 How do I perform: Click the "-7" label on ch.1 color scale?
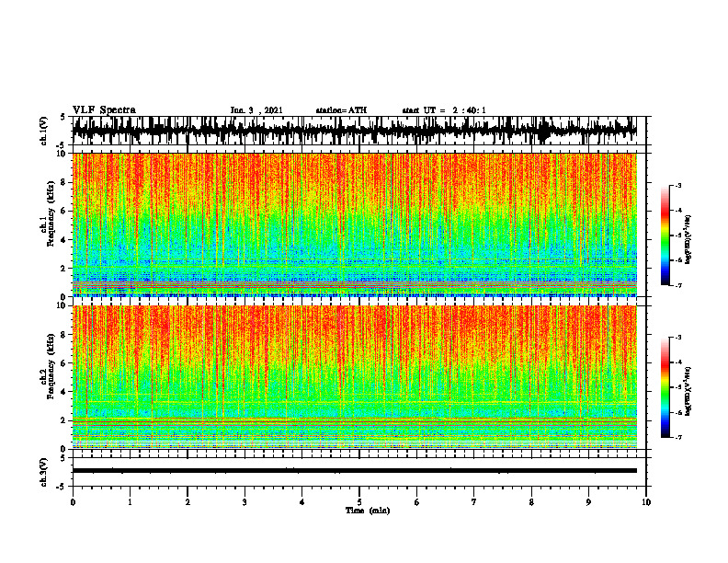click(x=677, y=285)
